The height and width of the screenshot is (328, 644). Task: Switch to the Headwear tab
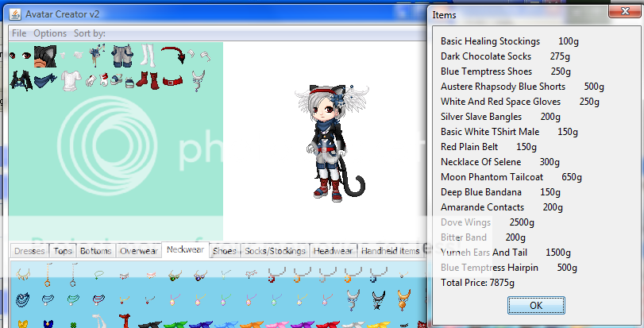(332, 251)
